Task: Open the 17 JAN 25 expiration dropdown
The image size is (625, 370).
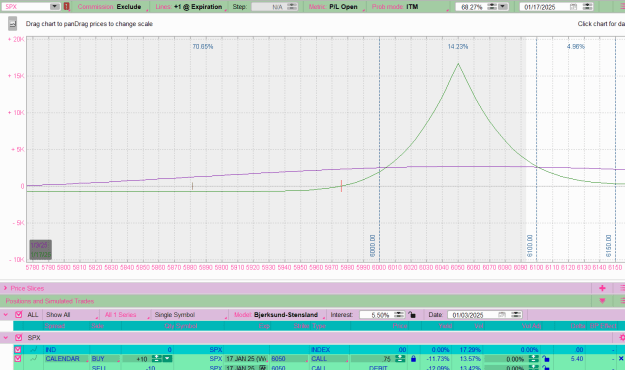Action: point(246,359)
